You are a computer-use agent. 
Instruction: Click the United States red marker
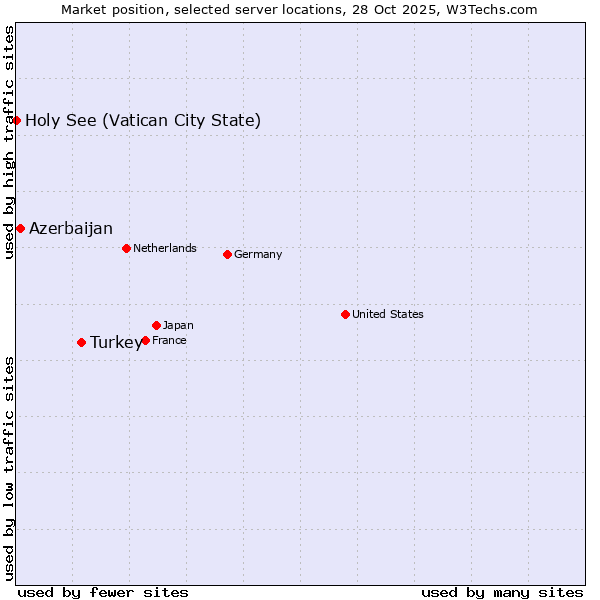(x=345, y=314)
